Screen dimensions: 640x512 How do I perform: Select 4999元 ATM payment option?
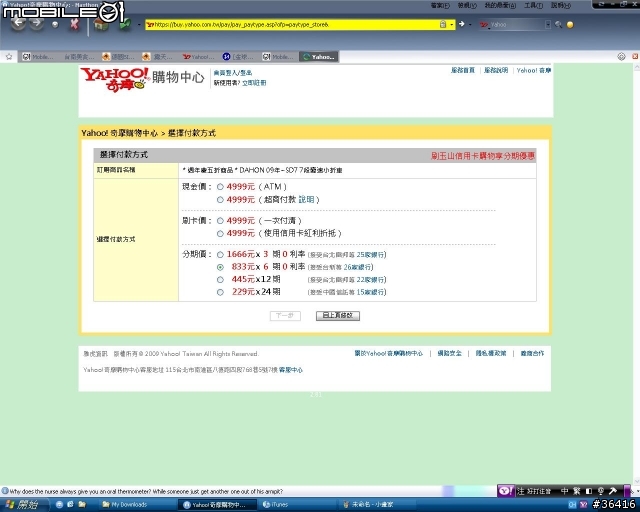click(220, 187)
